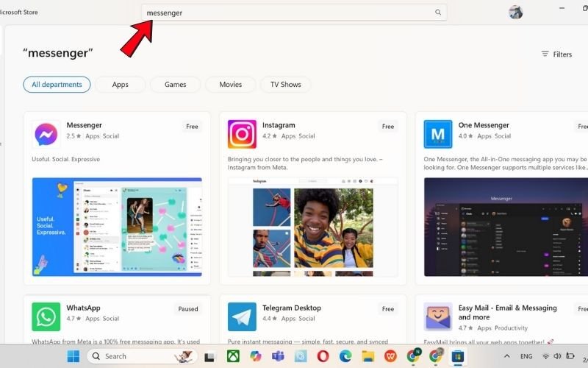Click the ENG language indicator
588x368 pixels.
pos(526,356)
